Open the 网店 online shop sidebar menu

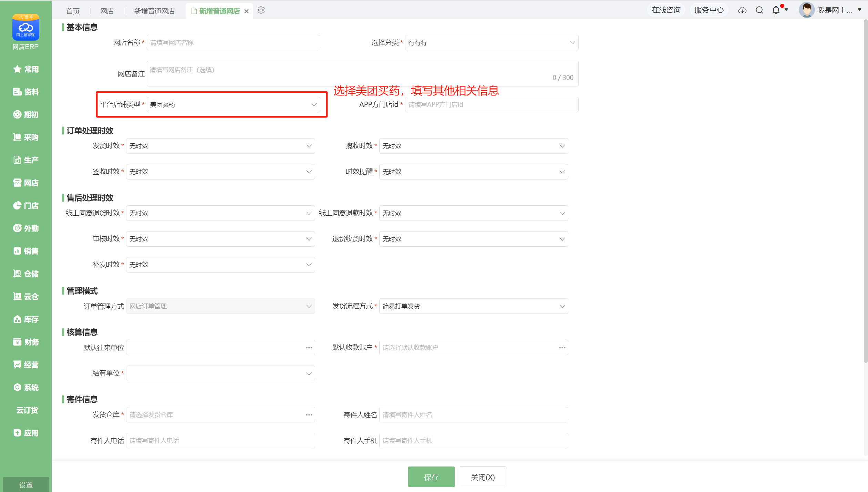point(26,183)
